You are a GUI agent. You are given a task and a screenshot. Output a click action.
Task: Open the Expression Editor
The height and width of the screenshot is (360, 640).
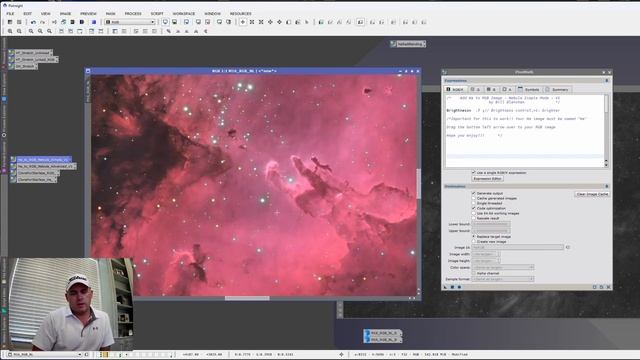pyautogui.click(x=487, y=178)
